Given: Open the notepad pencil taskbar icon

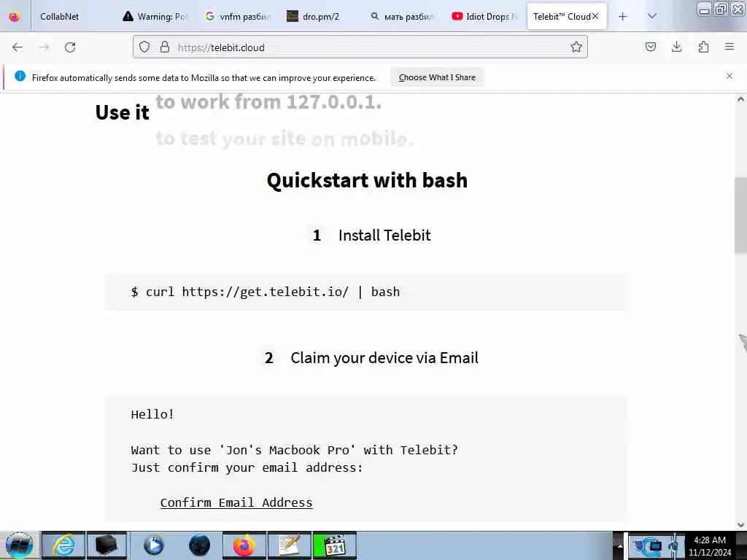Looking at the screenshot, I should 289,545.
